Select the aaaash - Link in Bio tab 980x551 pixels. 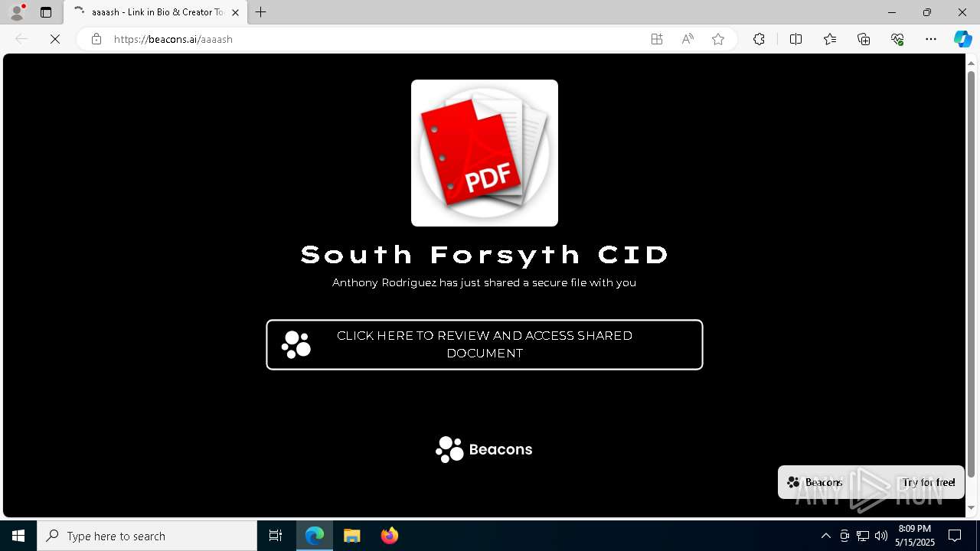click(x=155, y=12)
